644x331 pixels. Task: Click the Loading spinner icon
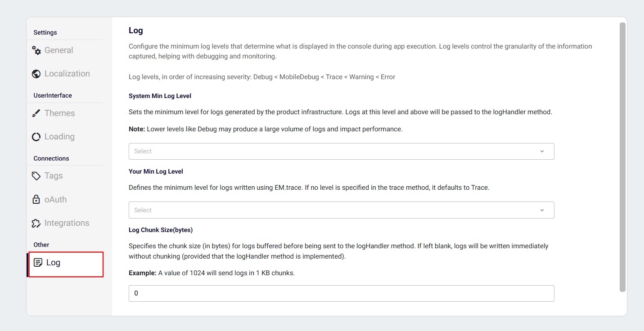click(x=36, y=137)
